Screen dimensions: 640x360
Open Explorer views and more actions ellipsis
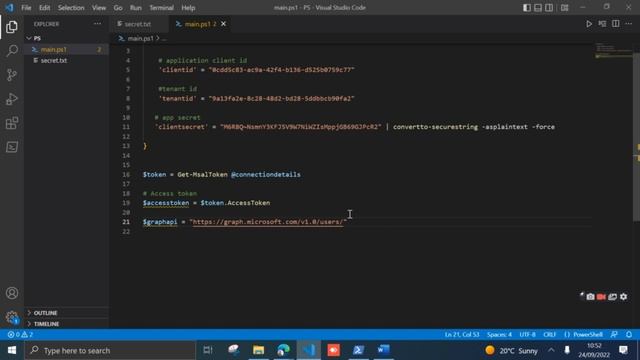[98, 24]
